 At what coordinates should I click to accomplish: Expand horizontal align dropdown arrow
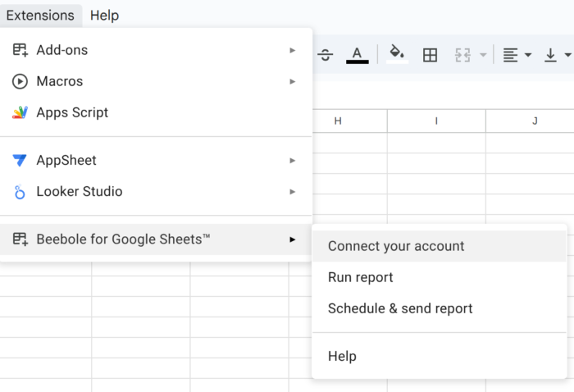[x=528, y=55]
